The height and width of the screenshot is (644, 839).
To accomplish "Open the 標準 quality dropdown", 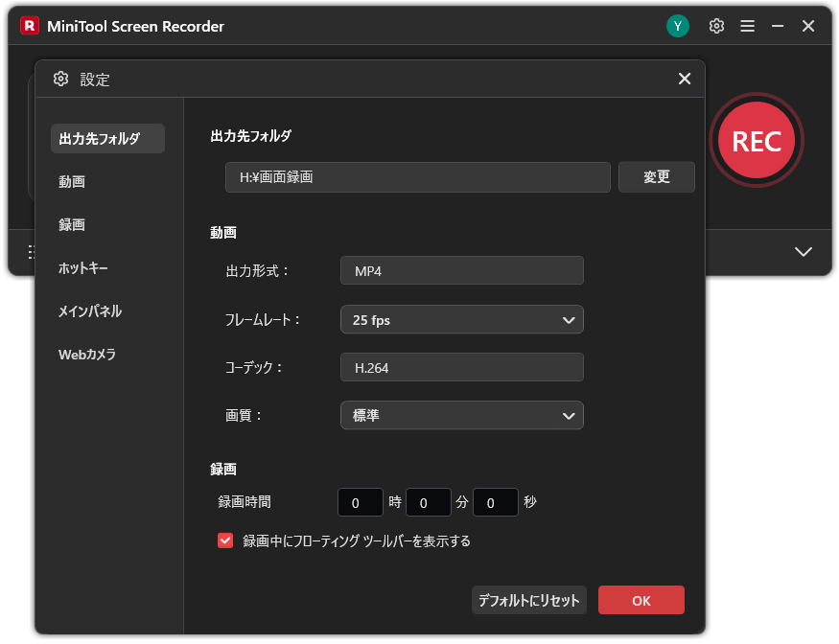I will (x=462, y=416).
